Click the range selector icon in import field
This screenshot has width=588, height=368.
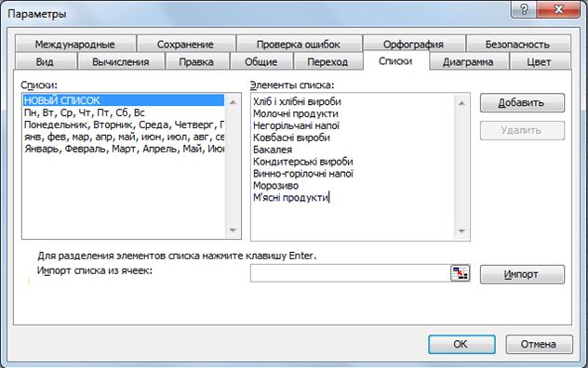click(460, 273)
